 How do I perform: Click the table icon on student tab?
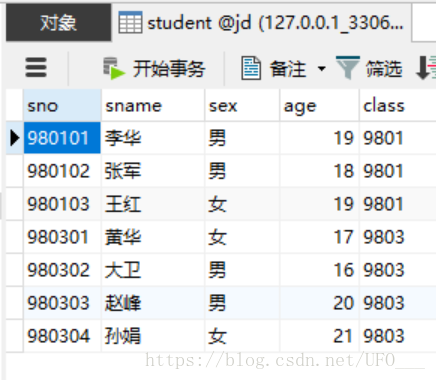coord(130,22)
